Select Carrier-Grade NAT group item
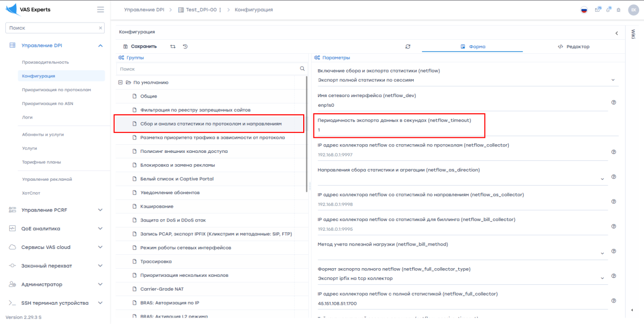644x324 pixels. pyautogui.click(x=154, y=289)
